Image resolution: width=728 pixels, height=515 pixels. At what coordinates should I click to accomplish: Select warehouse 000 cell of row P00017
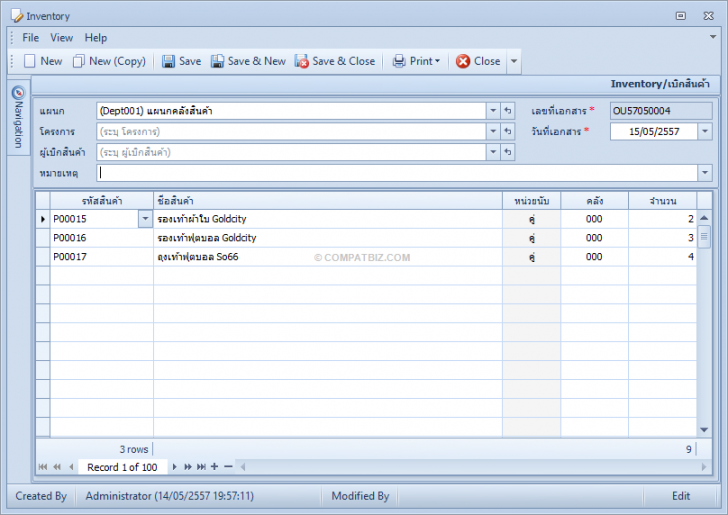[595, 257]
